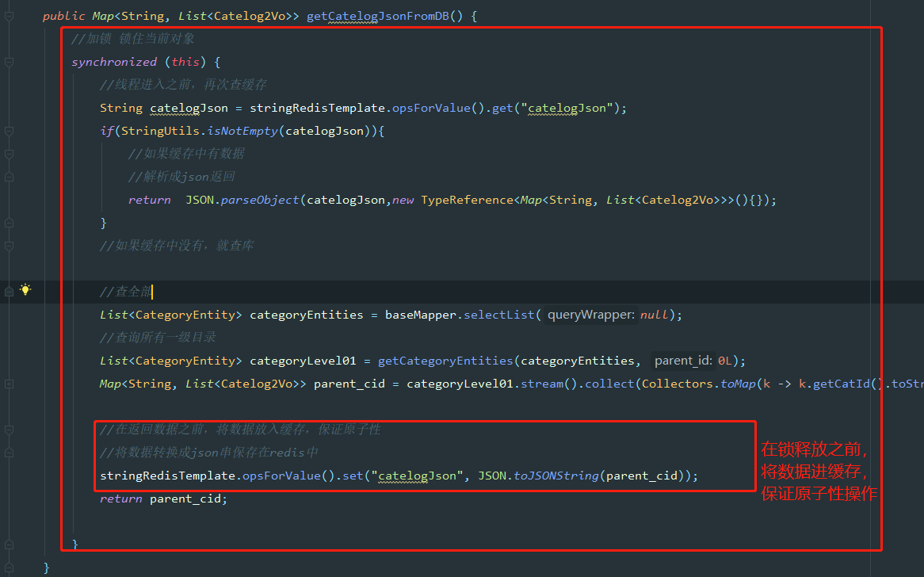Click the .set call on opsForValue
The height and width of the screenshot is (577, 924).
(x=353, y=476)
